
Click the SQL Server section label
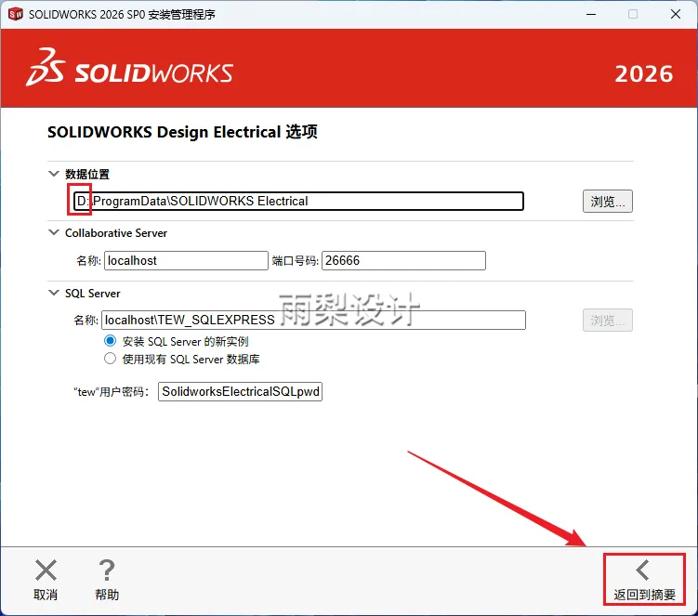(93, 294)
